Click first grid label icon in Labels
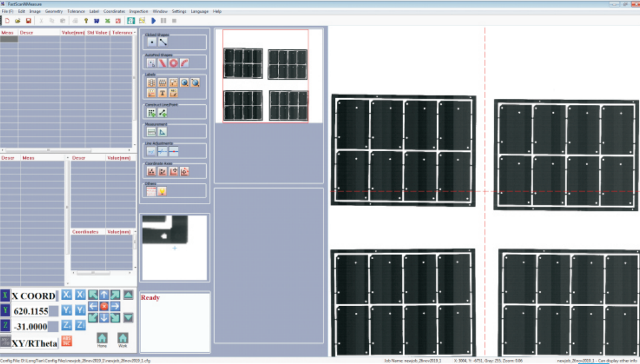This screenshot has height=364, width=640. [151, 83]
